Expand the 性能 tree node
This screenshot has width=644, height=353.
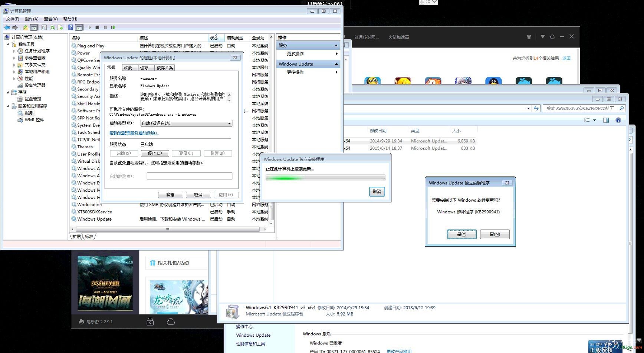point(14,79)
